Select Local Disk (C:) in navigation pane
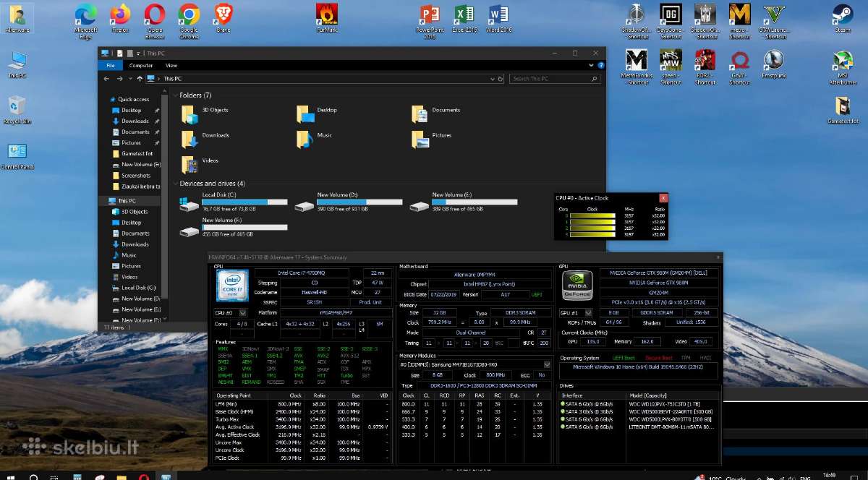868x480 pixels. point(135,288)
